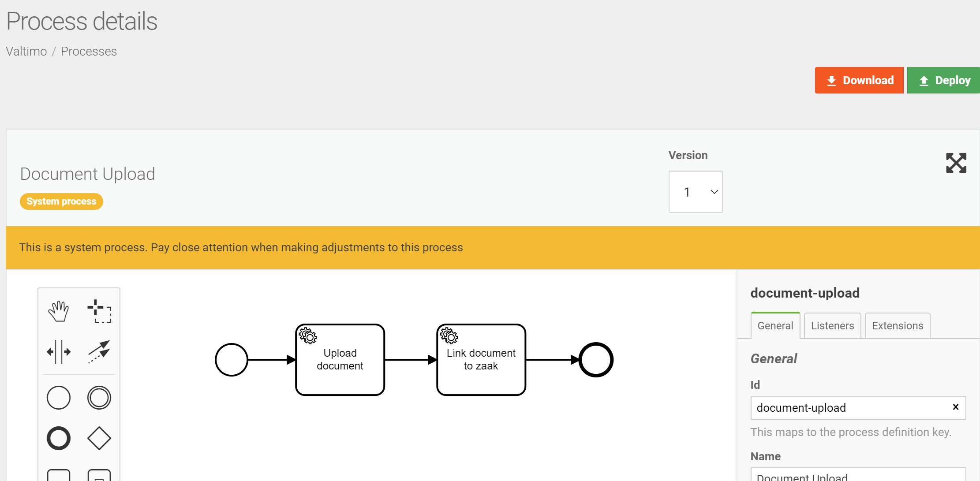Toggle fullscreen with the expand arrows icon

[x=956, y=163]
